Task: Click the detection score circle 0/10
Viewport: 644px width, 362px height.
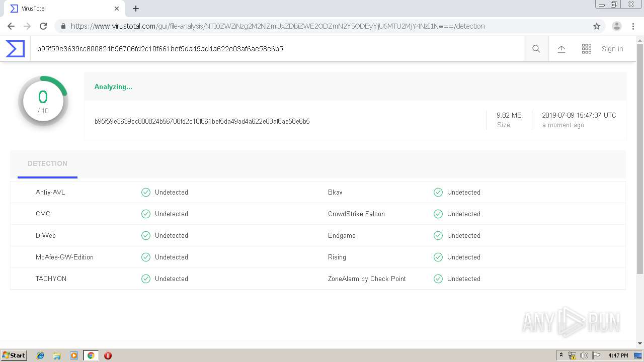Action: (x=43, y=101)
